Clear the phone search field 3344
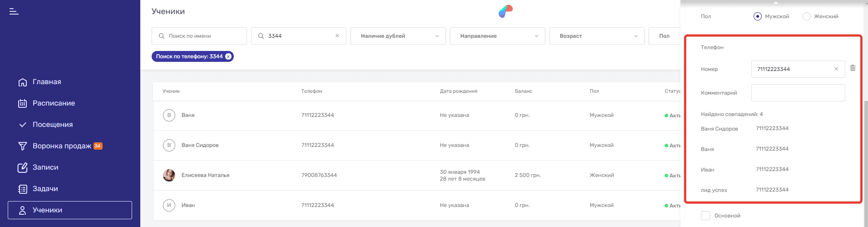This screenshot has height=227, width=868. 337,36
